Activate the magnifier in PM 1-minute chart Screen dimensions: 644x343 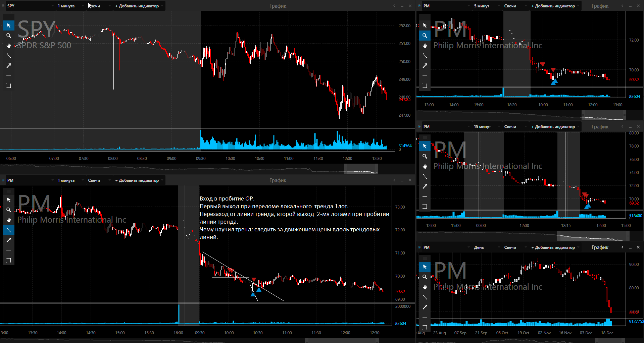coord(9,210)
